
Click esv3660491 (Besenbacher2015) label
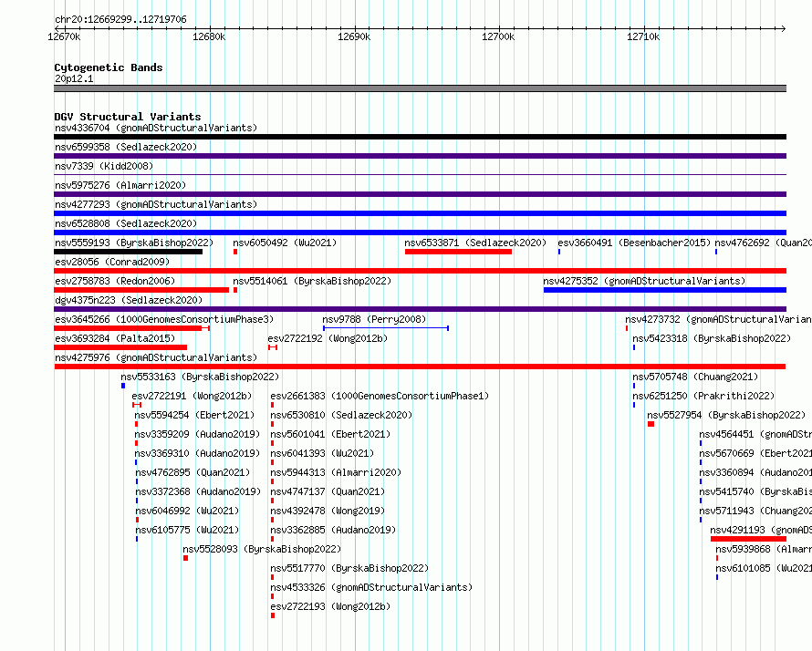click(634, 243)
